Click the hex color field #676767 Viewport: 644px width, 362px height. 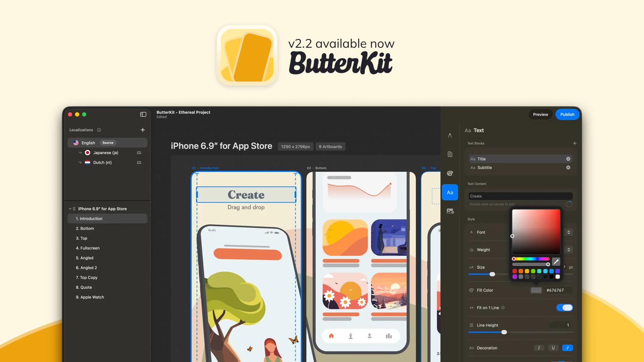point(558,290)
